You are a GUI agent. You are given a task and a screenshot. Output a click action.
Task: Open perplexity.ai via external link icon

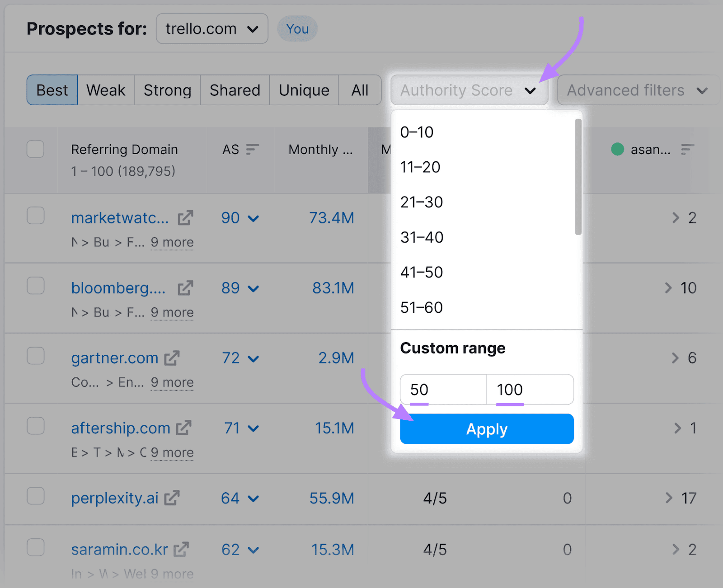click(x=172, y=498)
